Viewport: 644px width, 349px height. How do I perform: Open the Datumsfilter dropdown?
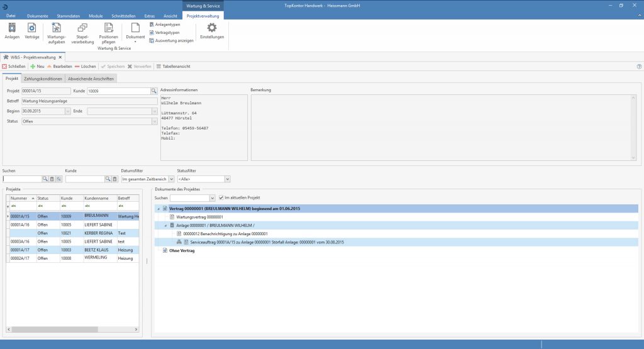[x=171, y=179]
